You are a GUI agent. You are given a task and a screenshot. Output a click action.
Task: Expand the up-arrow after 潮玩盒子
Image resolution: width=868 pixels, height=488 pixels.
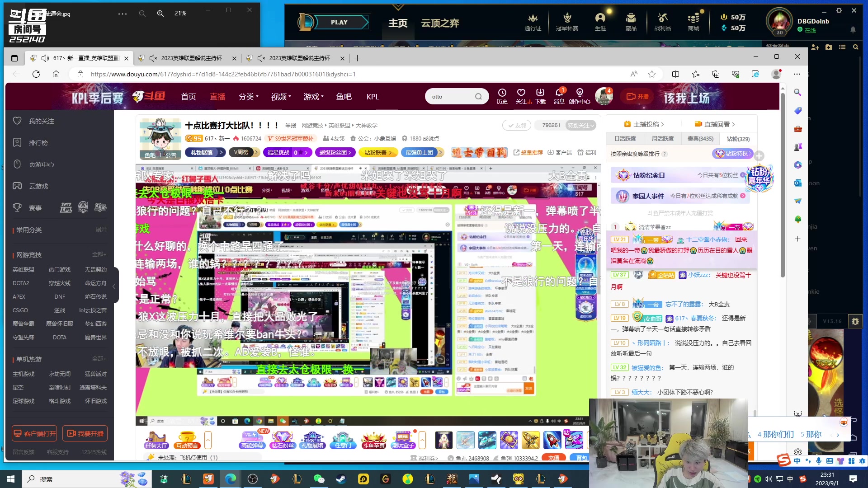pyautogui.click(x=422, y=440)
